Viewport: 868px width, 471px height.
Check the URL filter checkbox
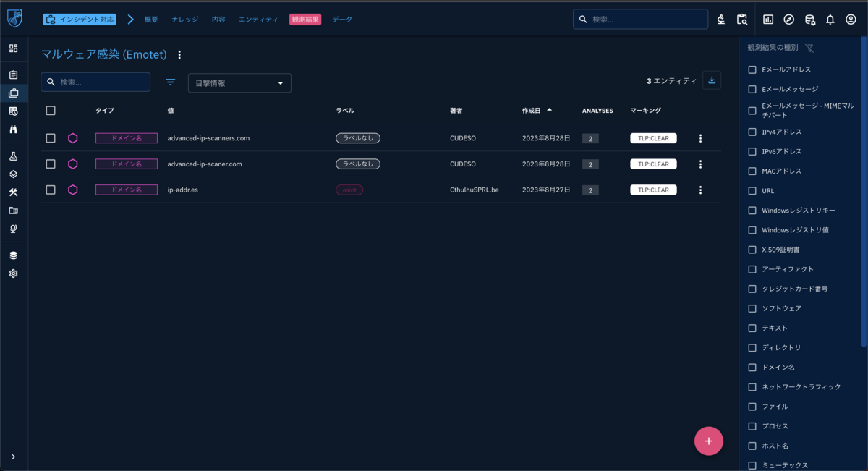[752, 191]
